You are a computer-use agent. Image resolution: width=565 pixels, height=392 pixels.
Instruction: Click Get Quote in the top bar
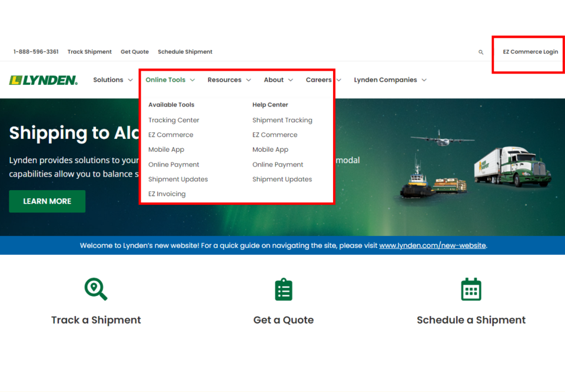pyautogui.click(x=135, y=52)
